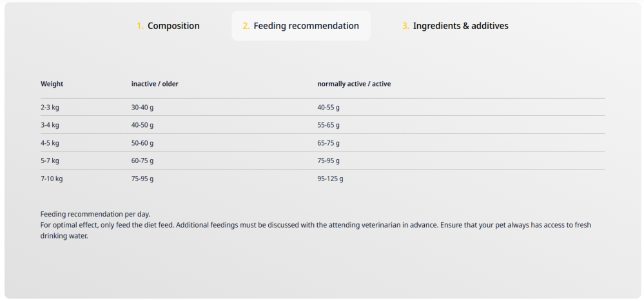
Task: Select the Feeding recommendation tab
Action: pos(301,26)
